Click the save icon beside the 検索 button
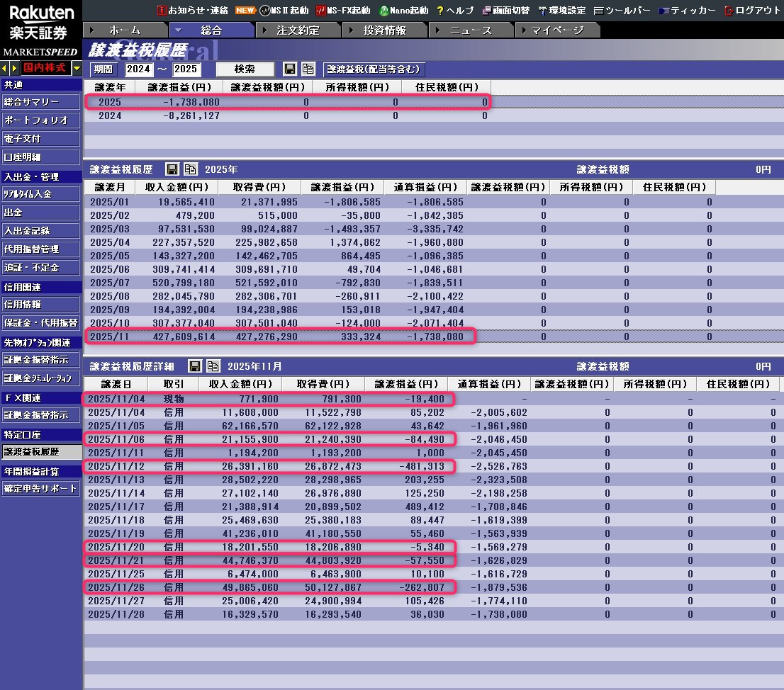Image resolution: width=784 pixels, height=690 pixels. [289, 69]
